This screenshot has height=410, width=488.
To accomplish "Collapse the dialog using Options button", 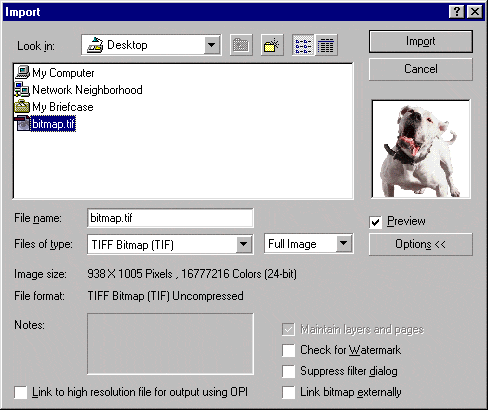I will pos(421,244).
